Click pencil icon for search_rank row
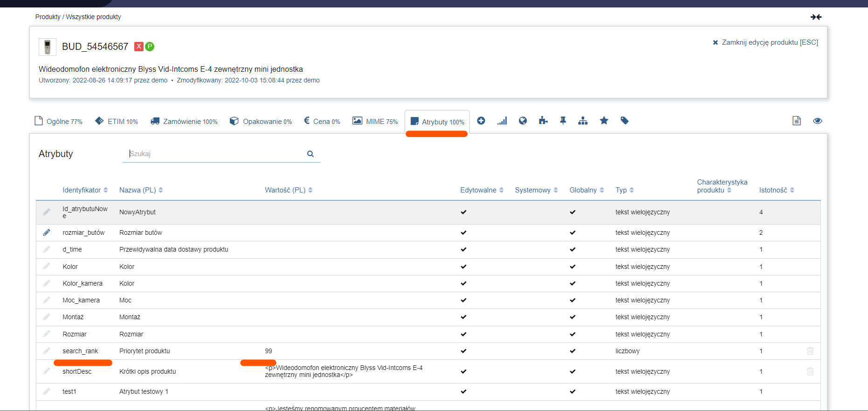 (x=47, y=351)
